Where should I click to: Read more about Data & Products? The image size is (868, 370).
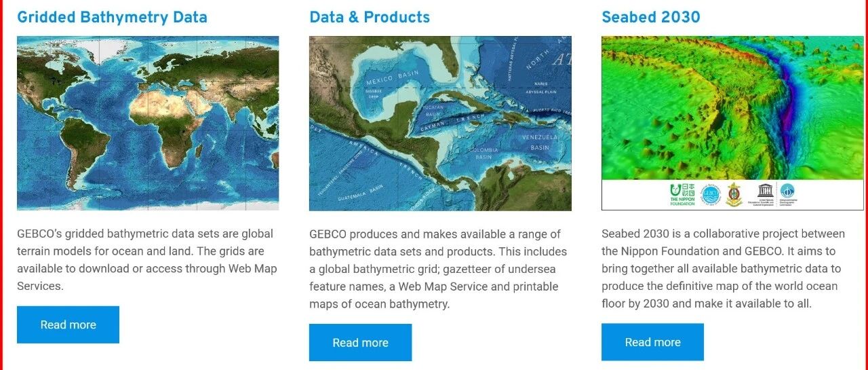coord(360,342)
